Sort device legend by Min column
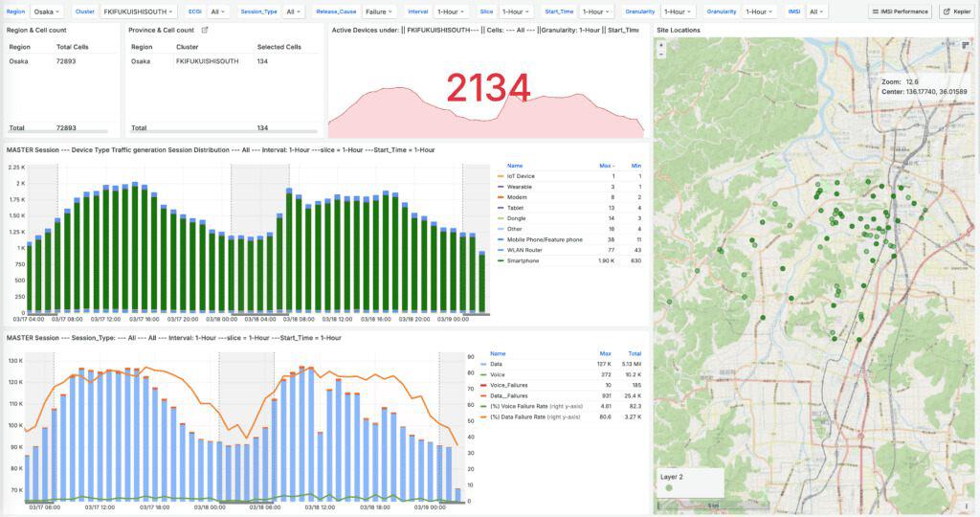The height and width of the screenshot is (517, 980). [636, 166]
